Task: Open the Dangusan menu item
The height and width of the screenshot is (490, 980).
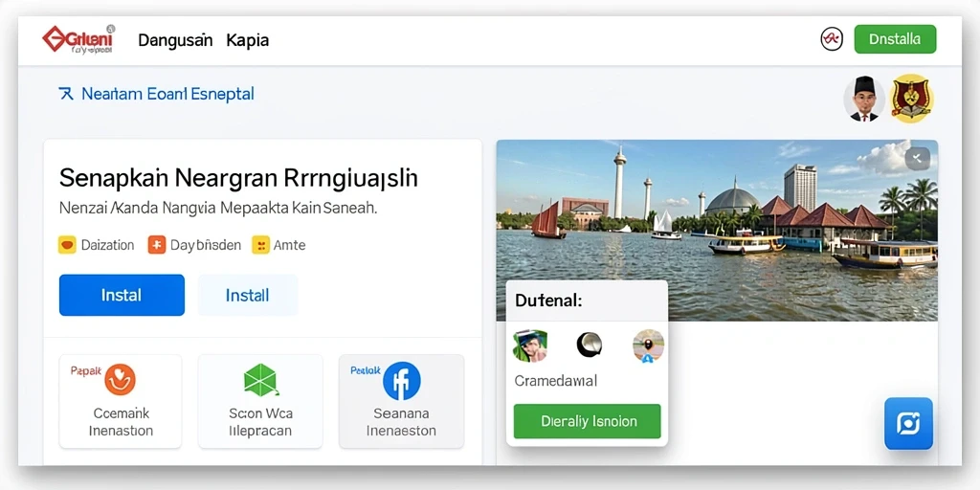Action: click(175, 40)
